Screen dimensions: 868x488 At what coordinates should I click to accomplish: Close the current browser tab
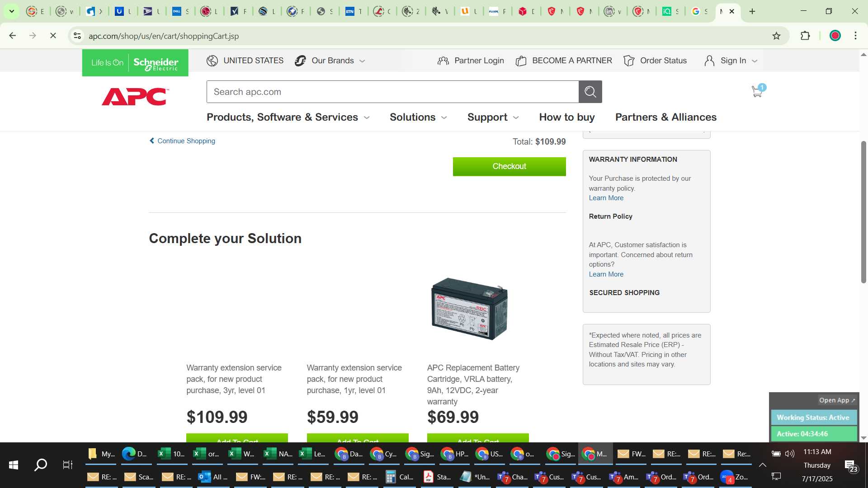click(732, 11)
